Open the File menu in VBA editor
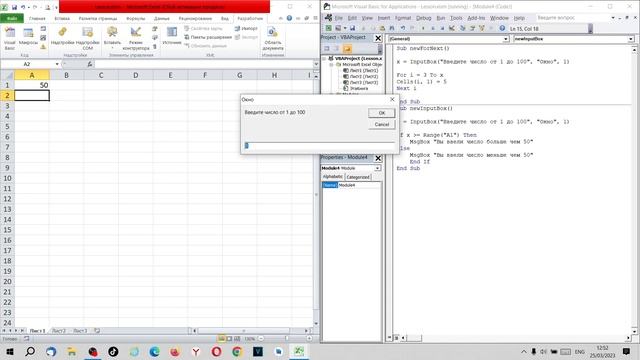Viewport: 640px width, 360px height. tap(339, 18)
